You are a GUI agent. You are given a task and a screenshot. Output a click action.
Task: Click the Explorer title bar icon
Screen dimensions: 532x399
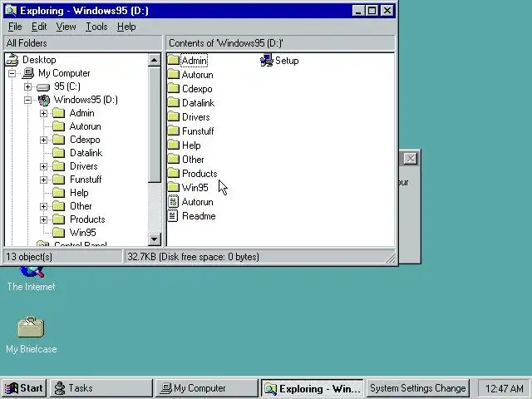point(11,11)
